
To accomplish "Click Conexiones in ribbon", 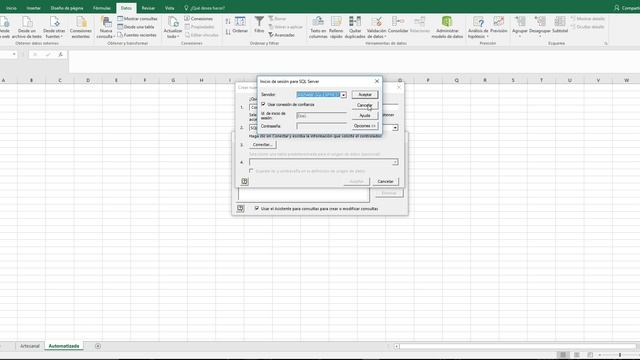I will (198, 19).
